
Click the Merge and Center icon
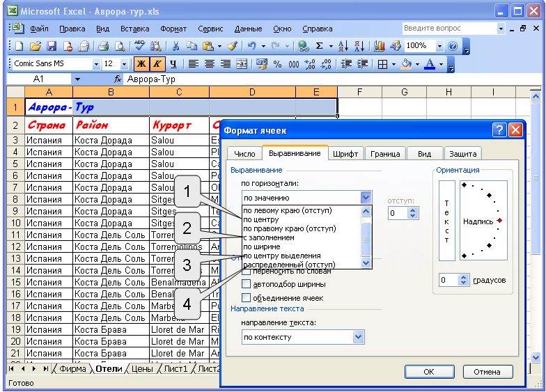242,64
